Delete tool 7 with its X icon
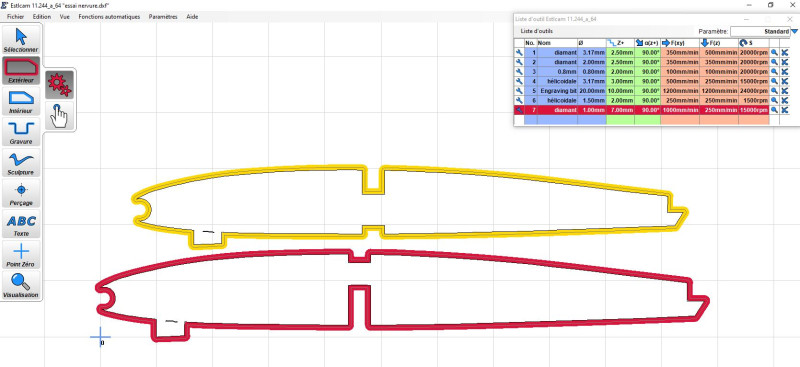The height and width of the screenshot is (367, 800). click(785, 110)
